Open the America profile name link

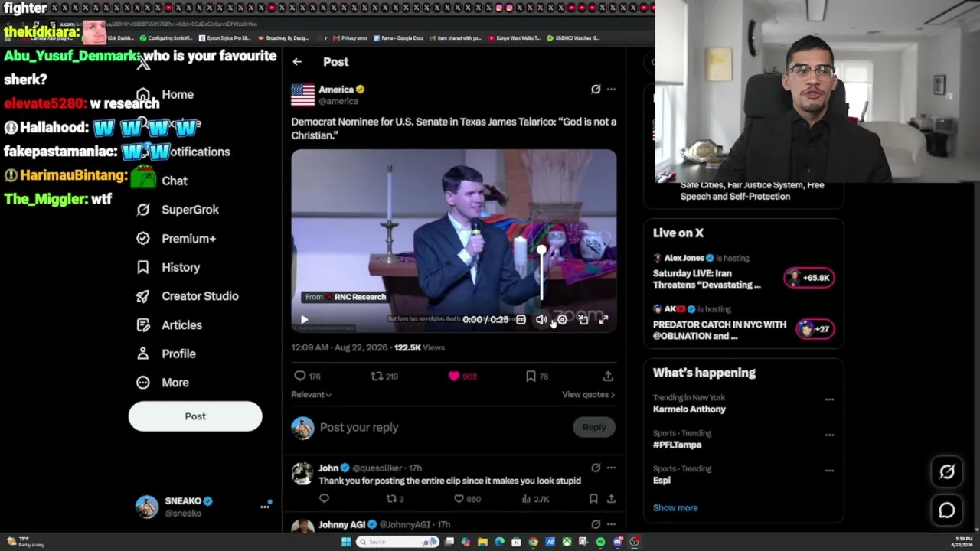pyautogui.click(x=336, y=90)
